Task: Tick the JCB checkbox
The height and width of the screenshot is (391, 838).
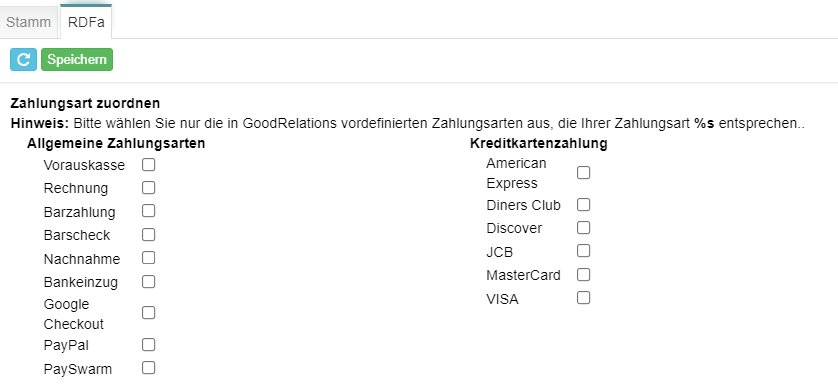Action: coord(584,251)
